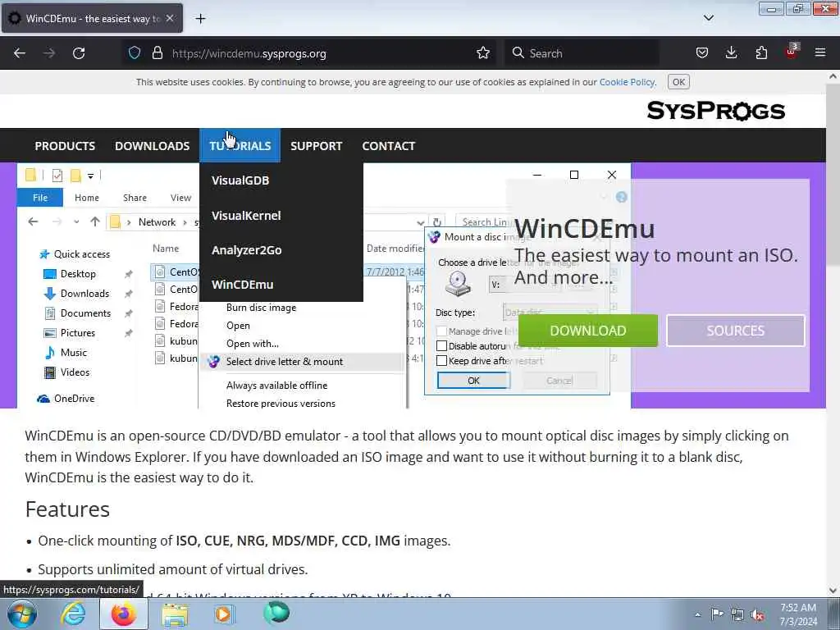Open the TUTORIALS menu
Screen dimensions: 840x630
click(240, 146)
